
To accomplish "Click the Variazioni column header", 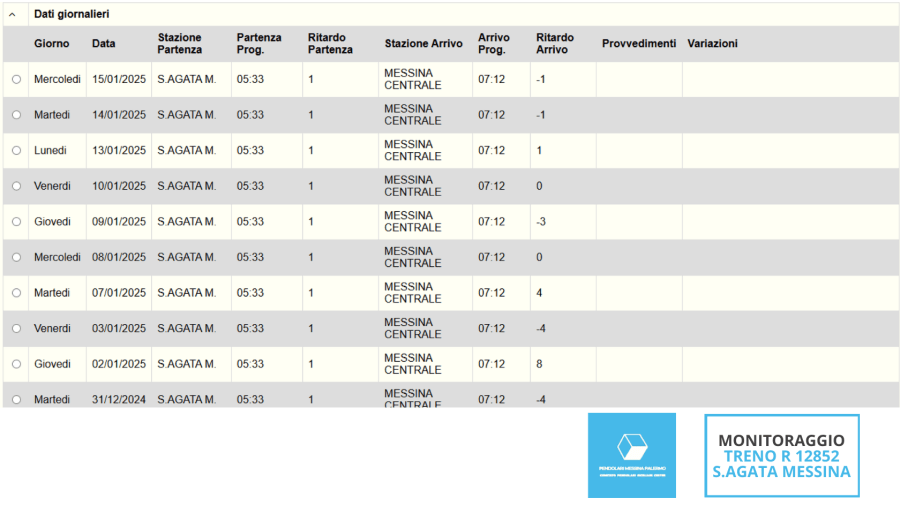I will (712, 44).
